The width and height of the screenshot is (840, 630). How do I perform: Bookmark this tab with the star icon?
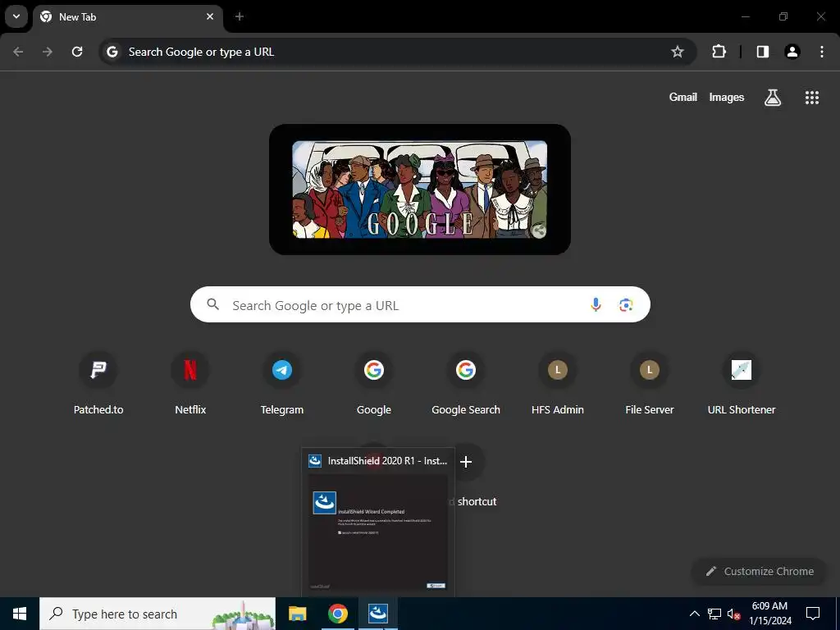click(677, 52)
